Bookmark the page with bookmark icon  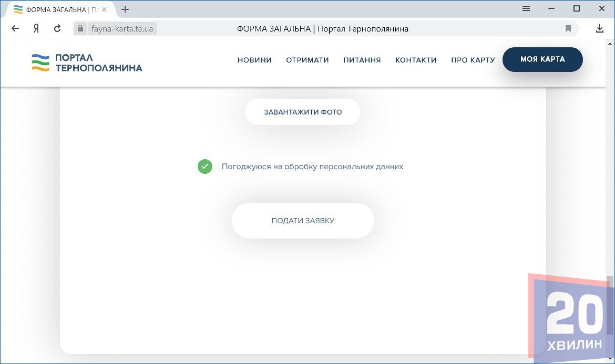coord(568,28)
